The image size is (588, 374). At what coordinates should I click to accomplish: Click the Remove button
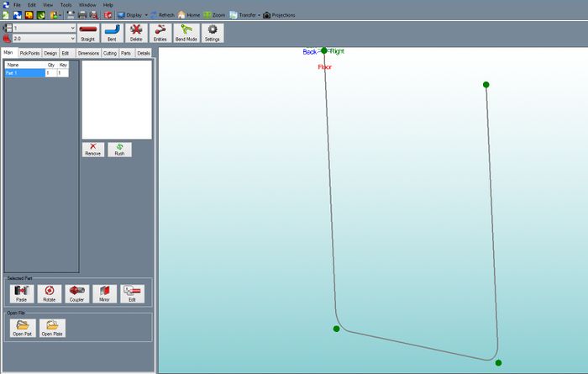pos(93,150)
